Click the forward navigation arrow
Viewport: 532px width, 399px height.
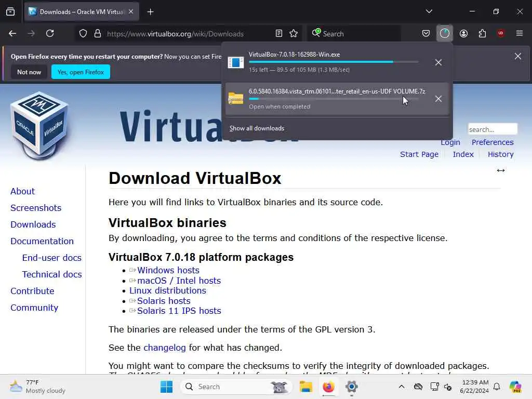[31, 34]
